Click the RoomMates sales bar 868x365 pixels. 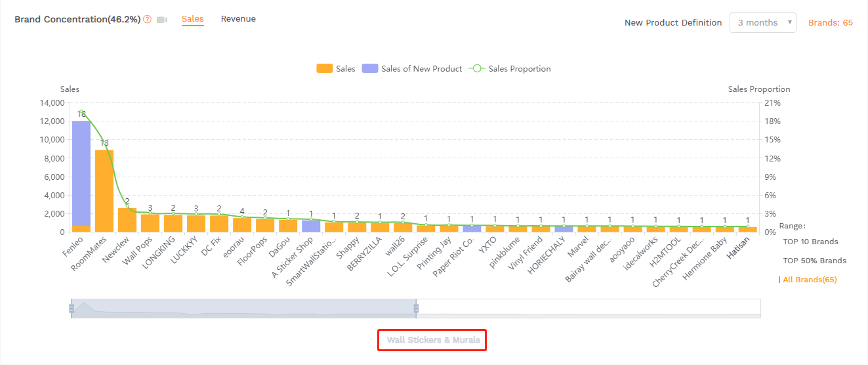tap(104, 190)
